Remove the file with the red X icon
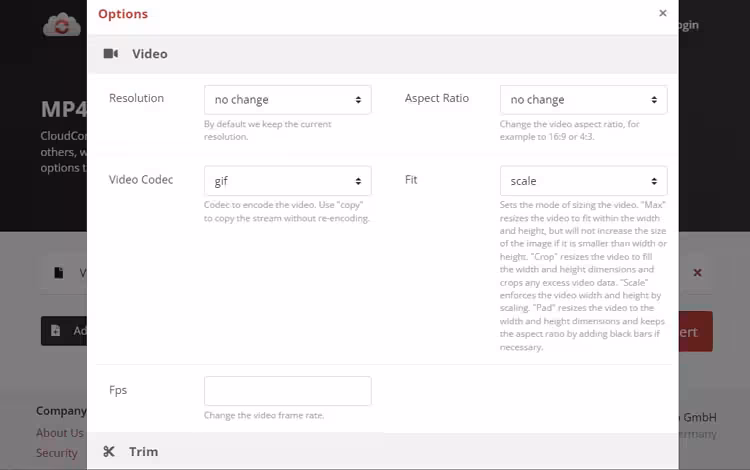The width and height of the screenshot is (750, 470). pyautogui.click(x=697, y=272)
